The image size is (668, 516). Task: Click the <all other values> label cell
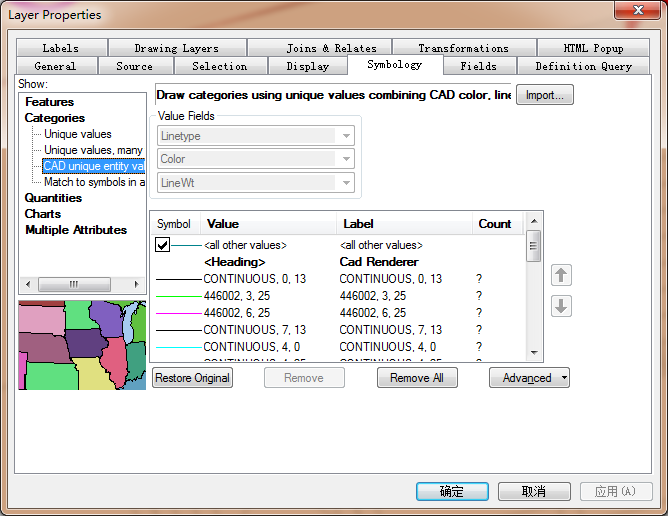click(381, 245)
